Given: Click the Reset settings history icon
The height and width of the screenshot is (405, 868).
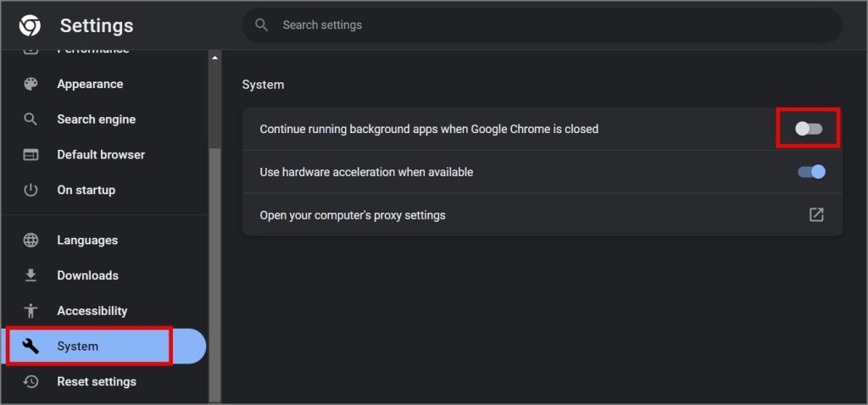Looking at the screenshot, I should [31, 381].
